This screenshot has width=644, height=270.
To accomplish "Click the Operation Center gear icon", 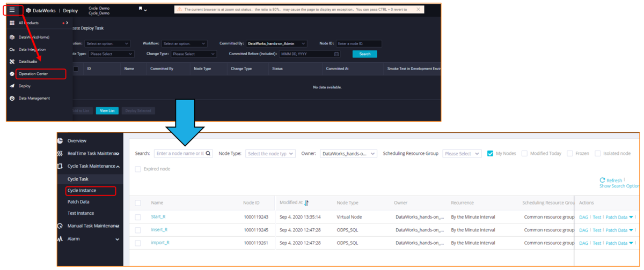I will (x=12, y=74).
